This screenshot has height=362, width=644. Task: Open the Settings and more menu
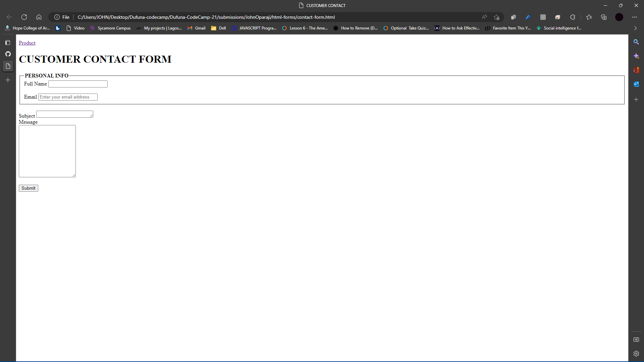634,17
